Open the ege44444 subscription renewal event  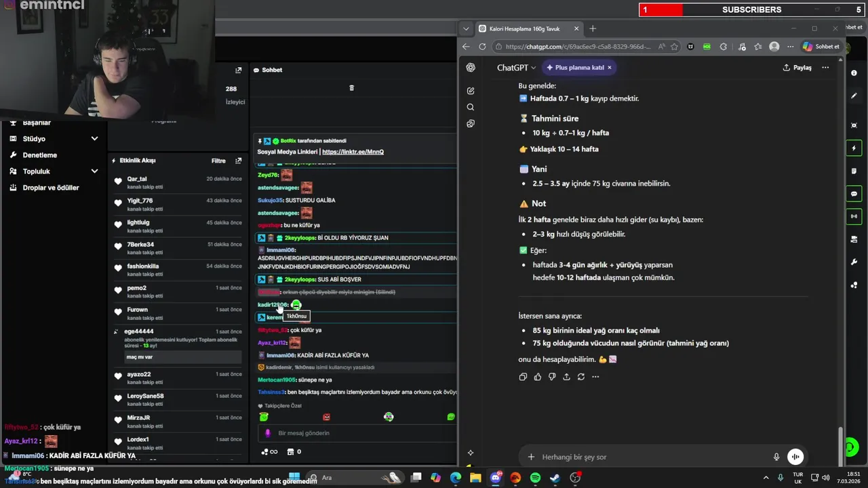(x=178, y=346)
